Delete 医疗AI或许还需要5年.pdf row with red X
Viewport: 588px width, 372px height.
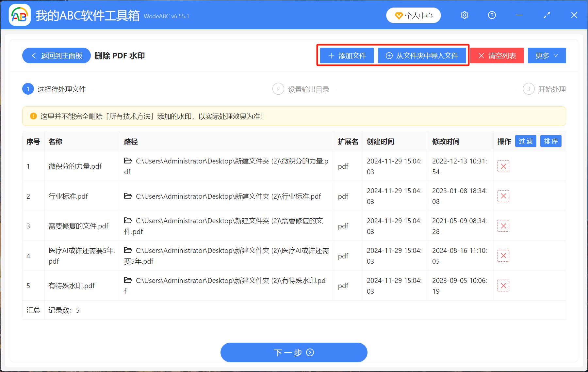point(503,256)
